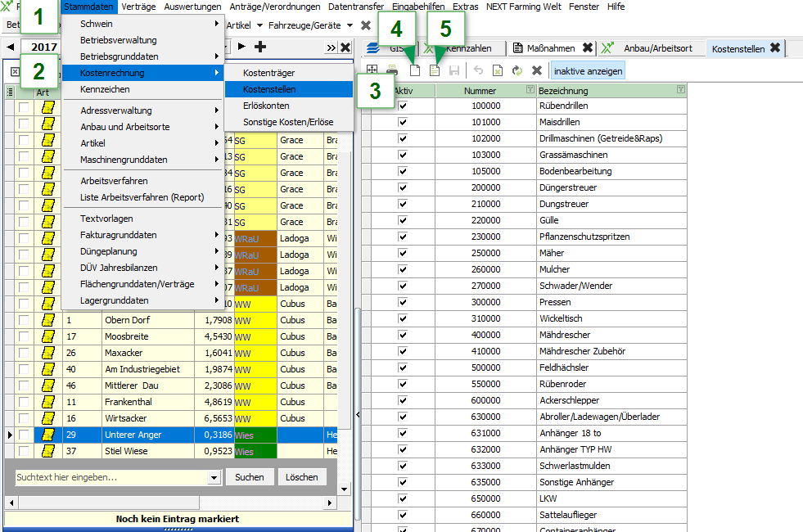Click filter icon in Bezeichnung column header
Image resolution: width=803 pixels, height=532 pixels.
pos(680,90)
